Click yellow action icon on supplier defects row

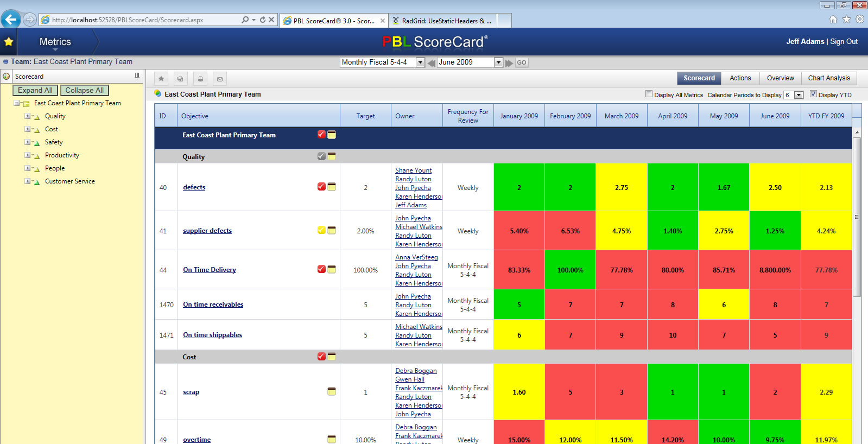[321, 230]
